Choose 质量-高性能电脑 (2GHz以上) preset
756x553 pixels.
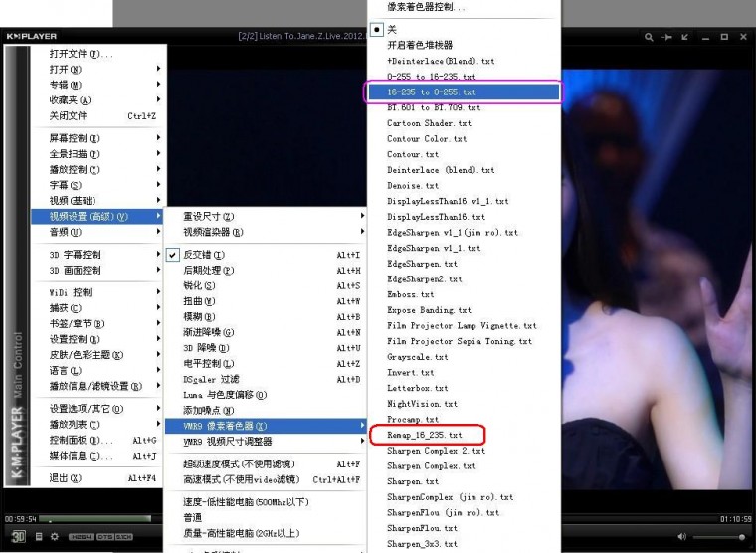pyautogui.click(x=266, y=533)
